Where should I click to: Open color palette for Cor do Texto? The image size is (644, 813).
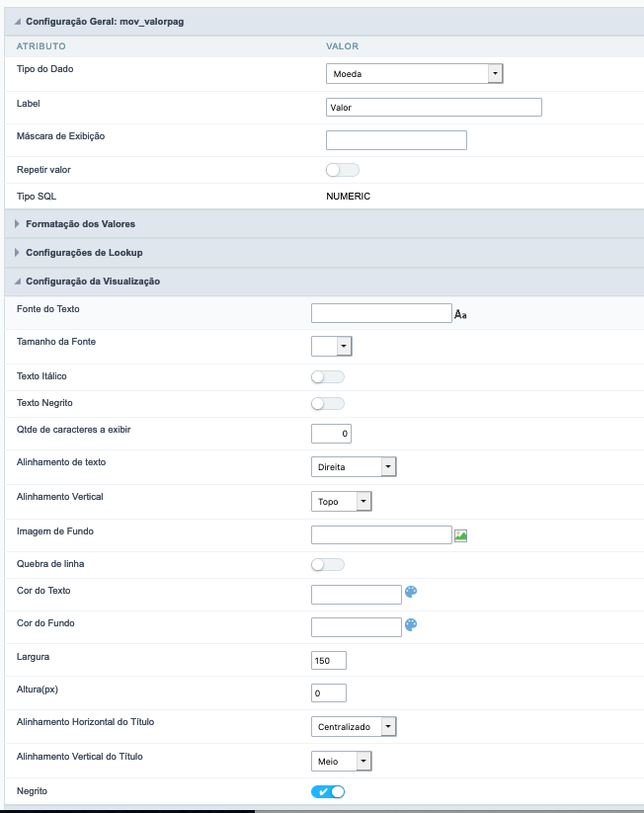pos(412,593)
